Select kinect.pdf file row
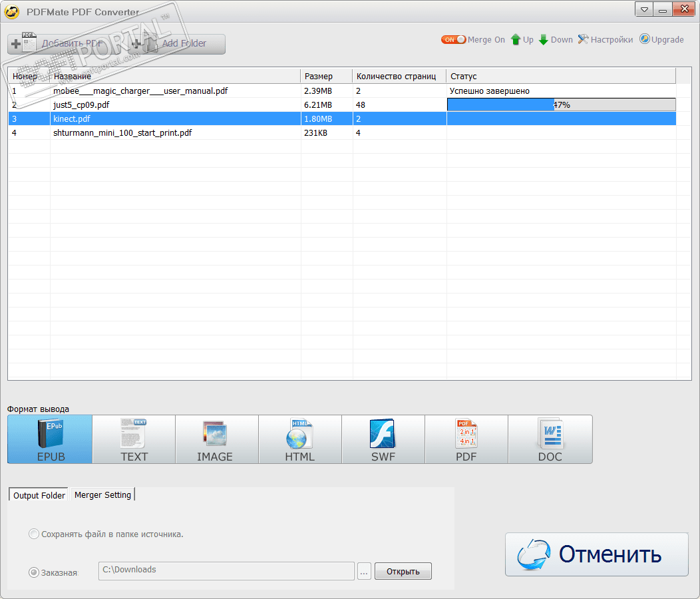The image size is (700, 599). point(342,118)
